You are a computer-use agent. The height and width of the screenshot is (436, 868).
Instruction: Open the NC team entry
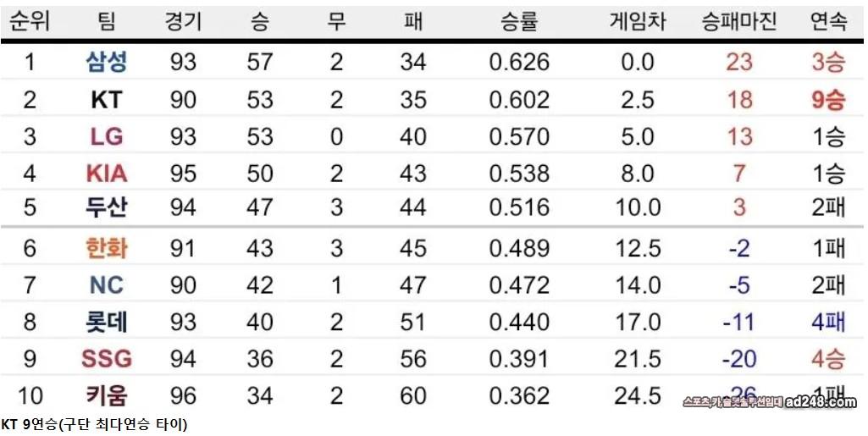point(107,285)
